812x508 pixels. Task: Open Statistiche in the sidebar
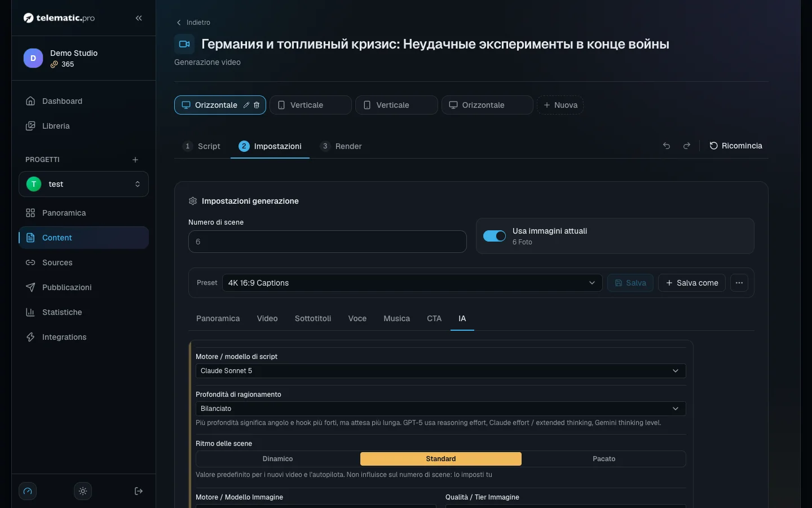pos(83,312)
